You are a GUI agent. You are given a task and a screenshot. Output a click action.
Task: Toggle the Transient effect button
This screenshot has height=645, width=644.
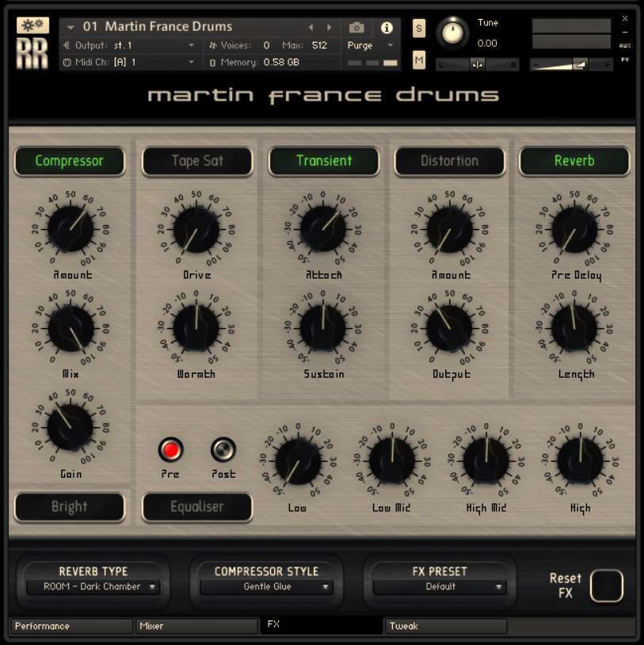click(x=324, y=161)
